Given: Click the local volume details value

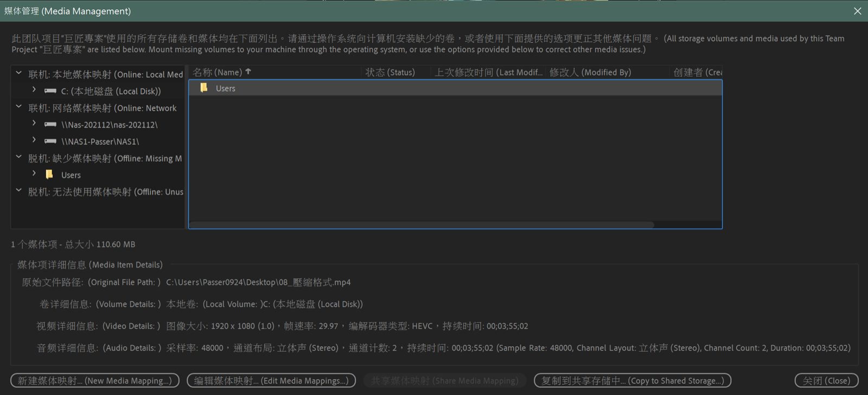Looking at the screenshot, I should (265, 304).
